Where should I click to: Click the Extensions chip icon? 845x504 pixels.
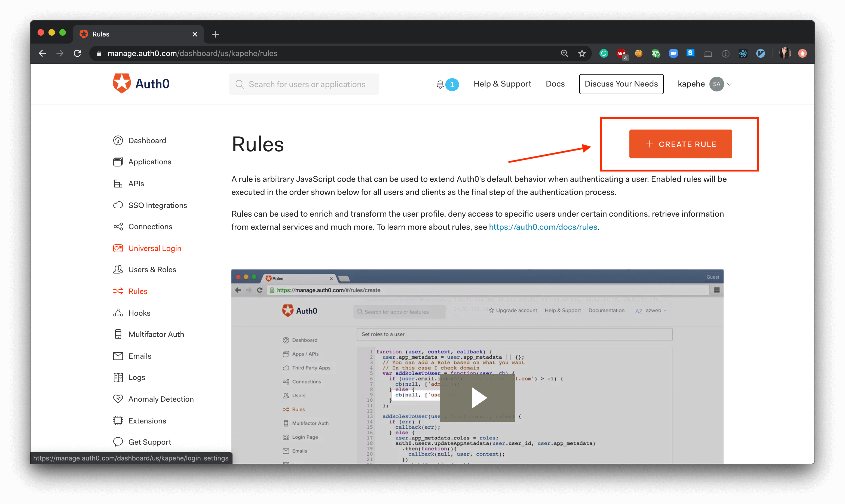[118, 420]
